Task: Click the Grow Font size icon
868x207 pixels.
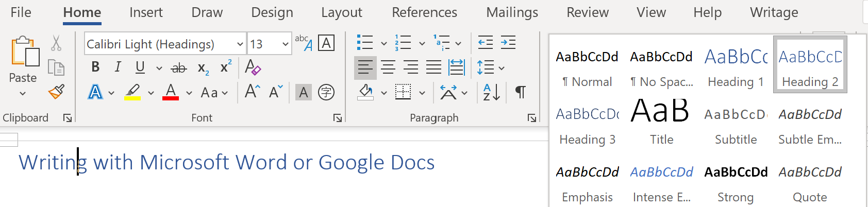Action: (x=252, y=92)
